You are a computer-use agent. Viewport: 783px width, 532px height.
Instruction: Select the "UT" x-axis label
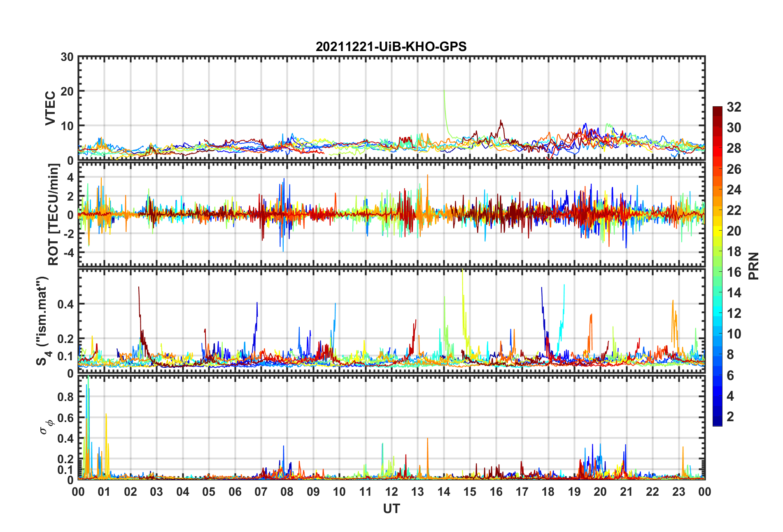click(391, 509)
